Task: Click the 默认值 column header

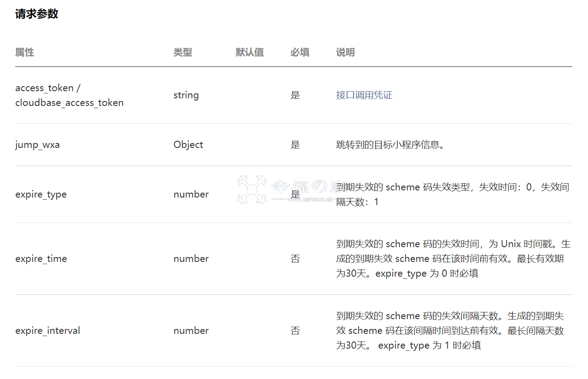Action: pos(250,52)
